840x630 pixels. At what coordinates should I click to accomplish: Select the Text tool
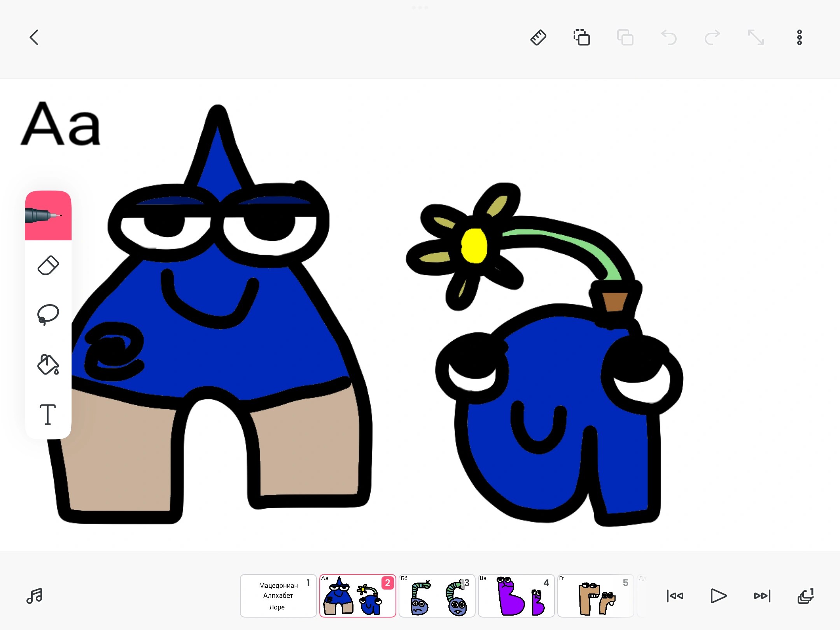(48, 414)
